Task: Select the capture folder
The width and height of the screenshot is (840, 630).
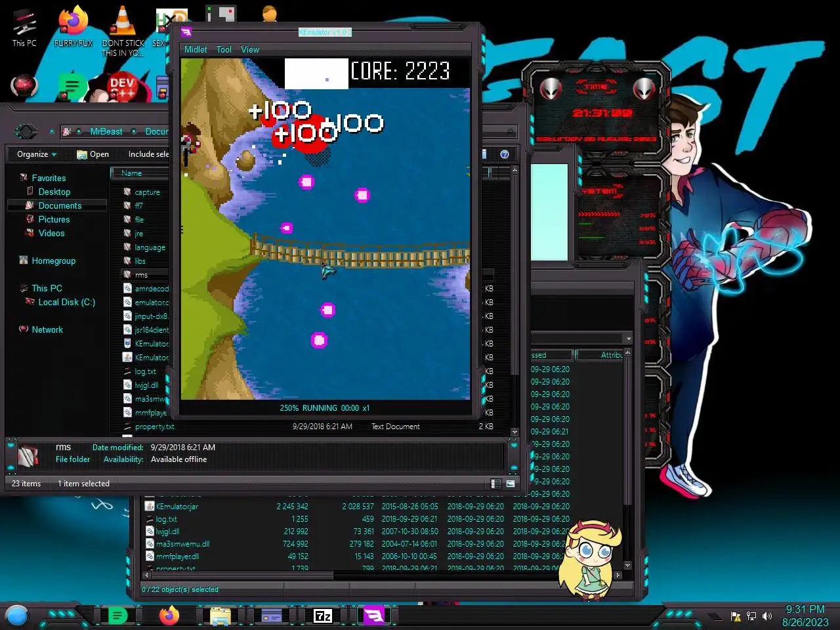Action: click(147, 192)
